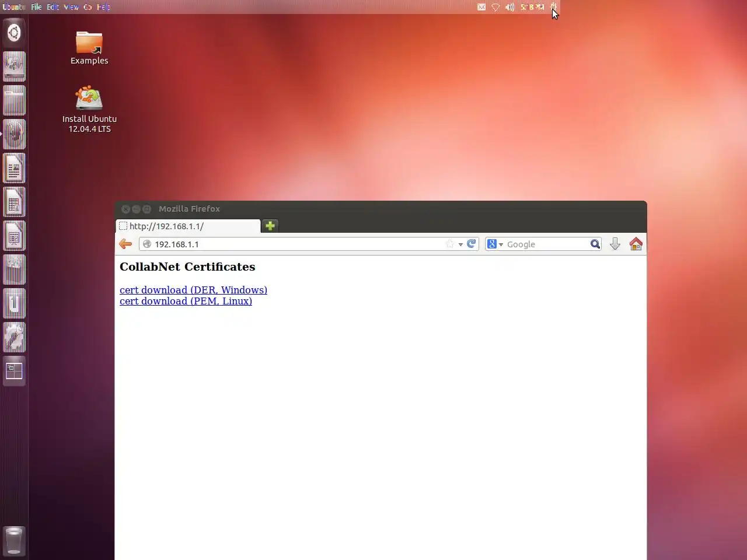Launch LibreOffice Impress from the dock
Image resolution: width=747 pixels, height=560 pixels.
coord(14,235)
